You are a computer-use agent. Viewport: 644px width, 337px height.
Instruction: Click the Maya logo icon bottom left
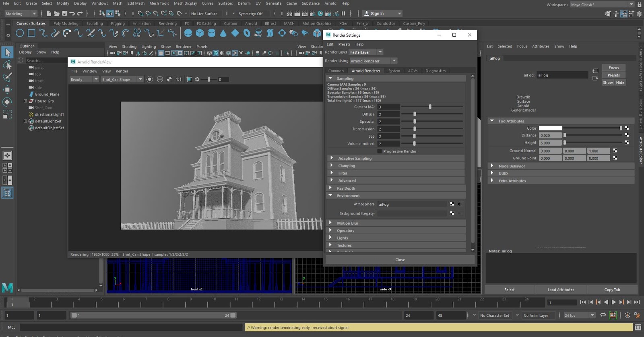click(7, 287)
